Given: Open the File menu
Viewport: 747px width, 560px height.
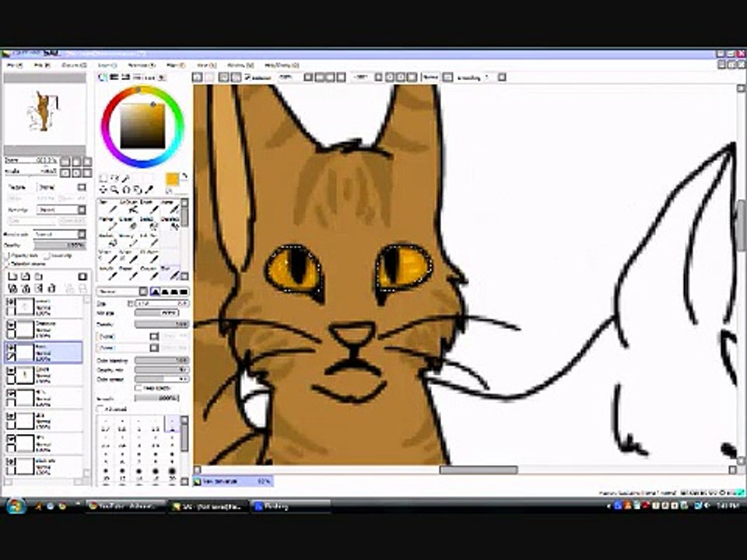Looking at the screenshot, I should (x=14, y=65).
